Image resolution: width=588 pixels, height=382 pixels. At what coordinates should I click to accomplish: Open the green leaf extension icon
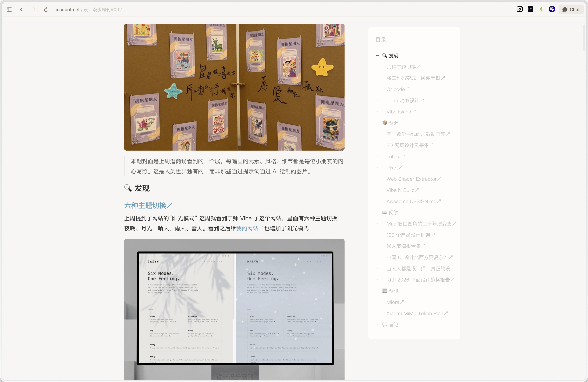pos(541,9)
